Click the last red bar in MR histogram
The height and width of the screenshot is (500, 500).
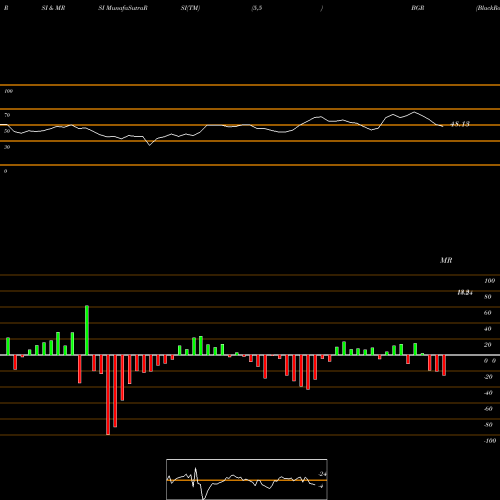click(444, 365)
